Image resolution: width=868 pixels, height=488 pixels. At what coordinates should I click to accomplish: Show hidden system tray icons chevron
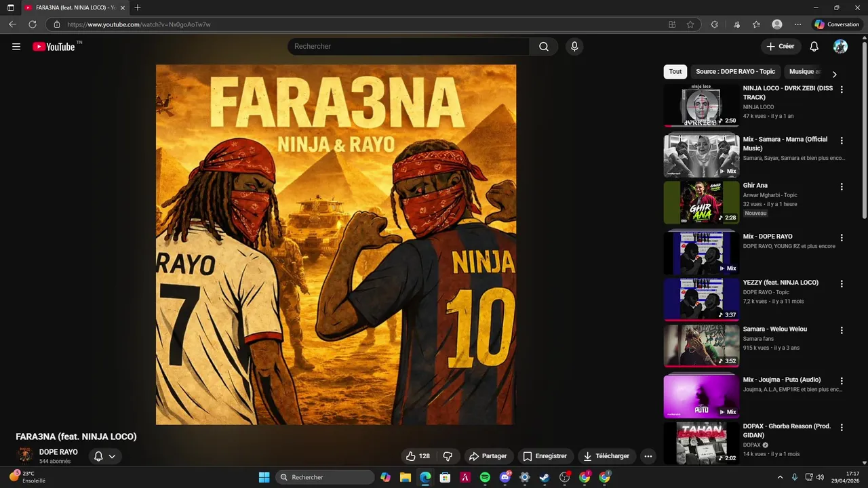tap(780, 477)
